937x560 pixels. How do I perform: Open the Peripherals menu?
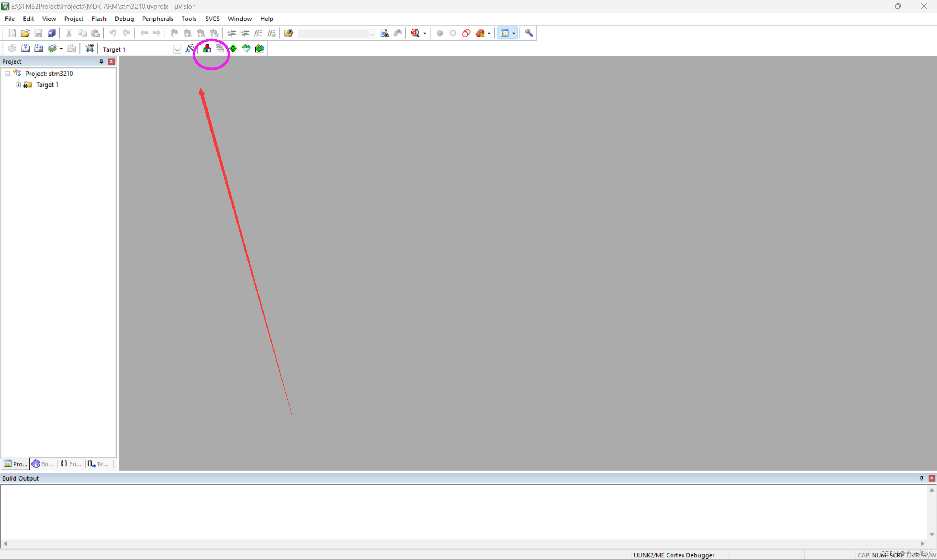(157, 19)
